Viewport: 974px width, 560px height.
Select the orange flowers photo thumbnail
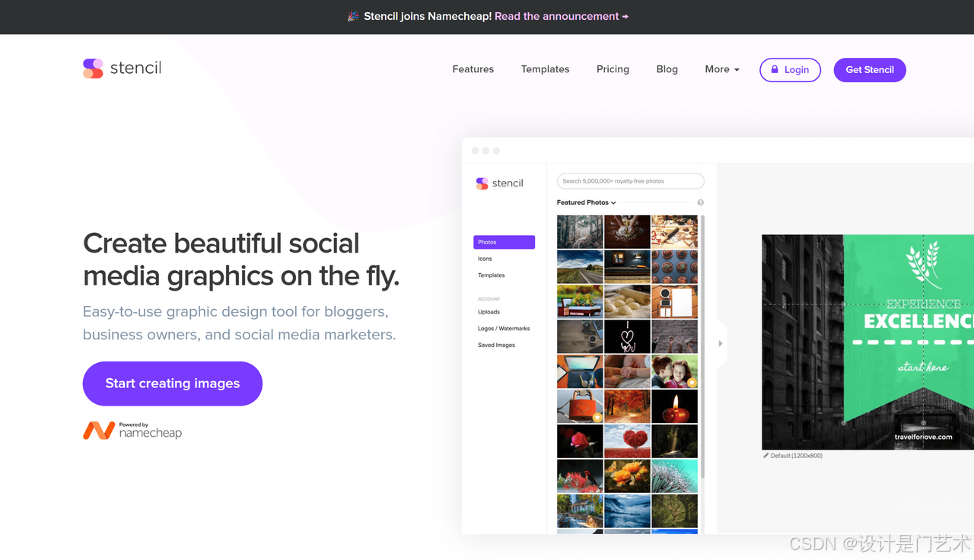click(x=627, y=476)
